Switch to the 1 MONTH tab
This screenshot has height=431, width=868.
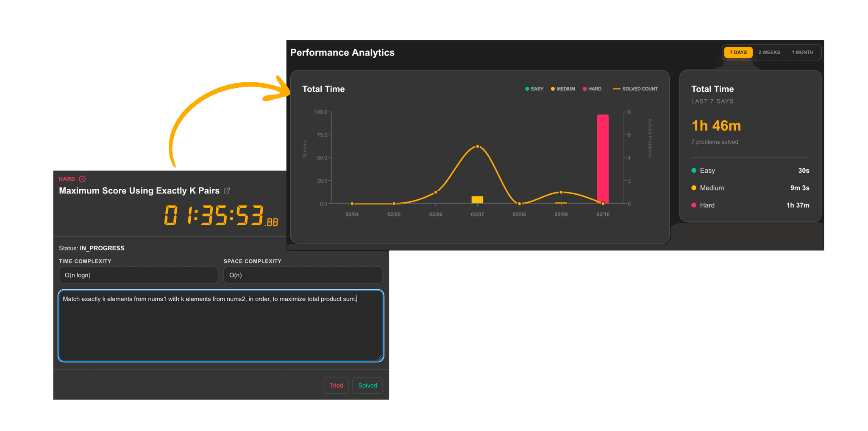click(802, 53)
